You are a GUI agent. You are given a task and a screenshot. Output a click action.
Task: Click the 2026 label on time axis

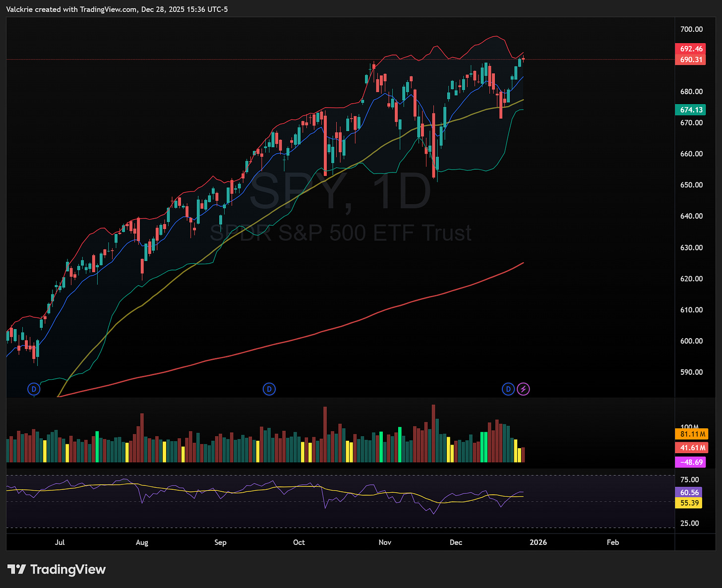click(538, 542)
